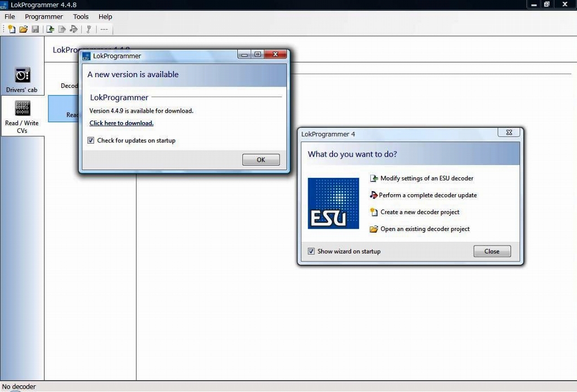Click Perform a complete decoder update

(x=428, y=195)
